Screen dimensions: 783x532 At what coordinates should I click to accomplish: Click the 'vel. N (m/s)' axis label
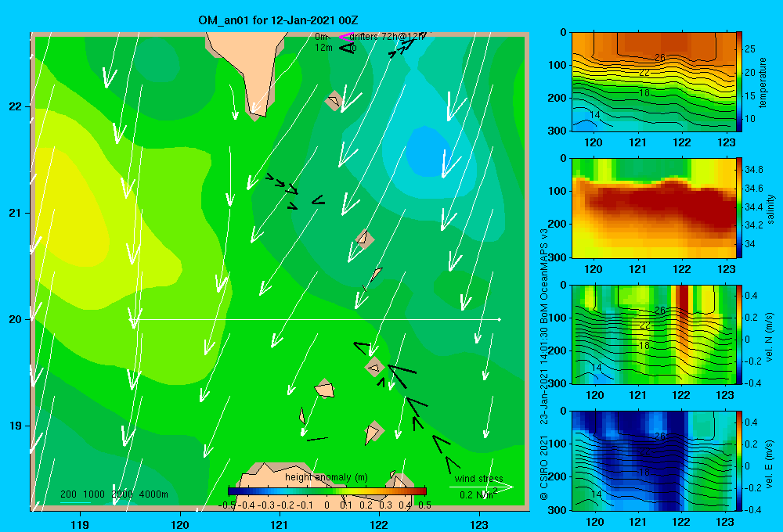point(769,337)
